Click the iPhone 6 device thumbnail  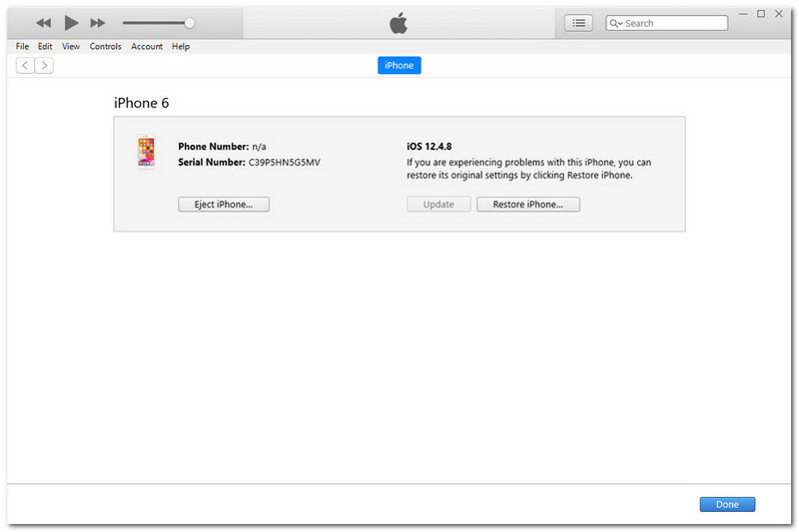click(x=147, y=153)
